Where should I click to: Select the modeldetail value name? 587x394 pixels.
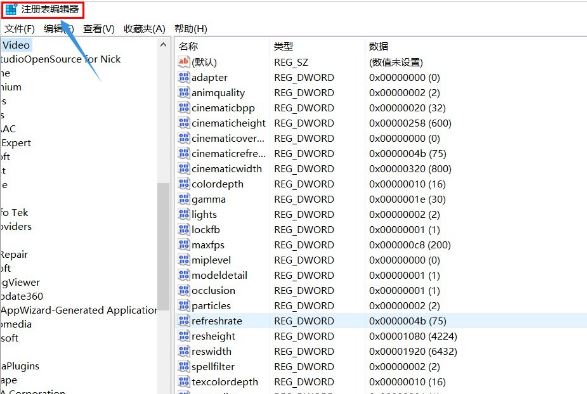click(x=219, y=275)
